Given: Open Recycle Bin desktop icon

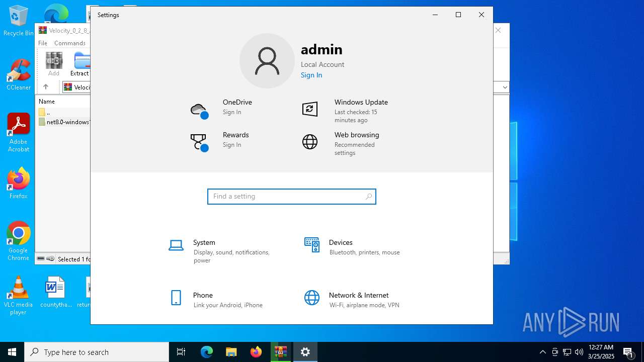Looking at the screenshot, I should (18, 21).
